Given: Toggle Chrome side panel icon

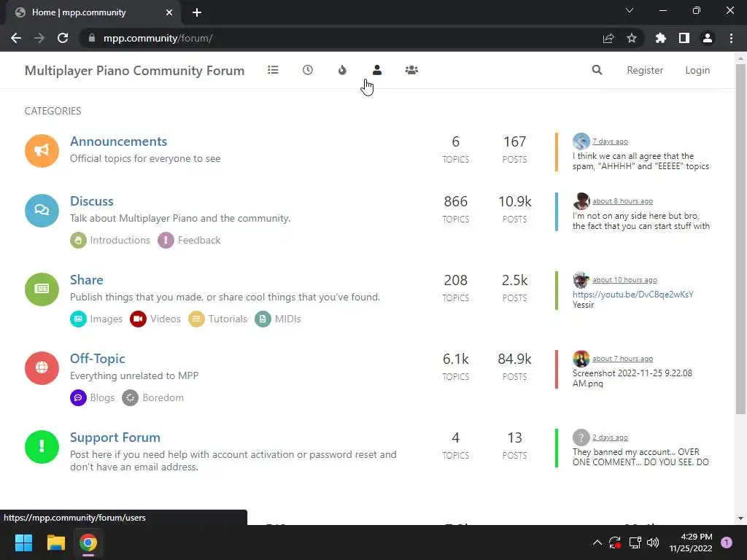Looking at the screenshot, I should click(x=684, y=38).
